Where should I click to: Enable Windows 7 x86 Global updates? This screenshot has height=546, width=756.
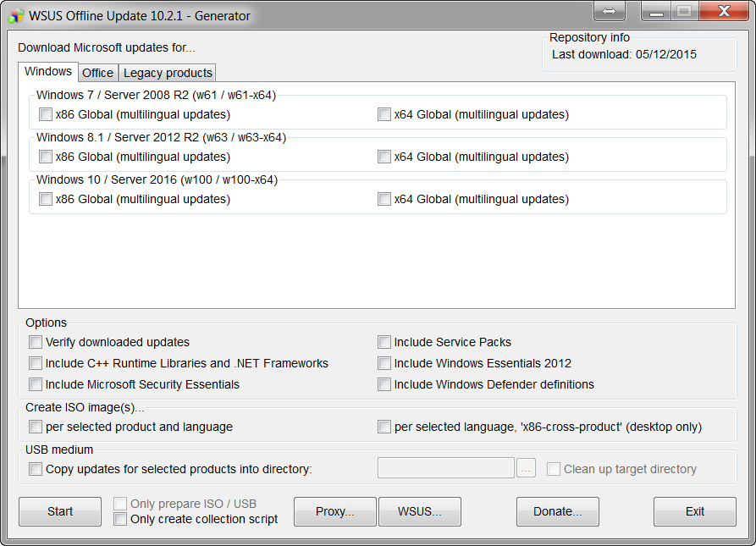click(x=46, y=114)
